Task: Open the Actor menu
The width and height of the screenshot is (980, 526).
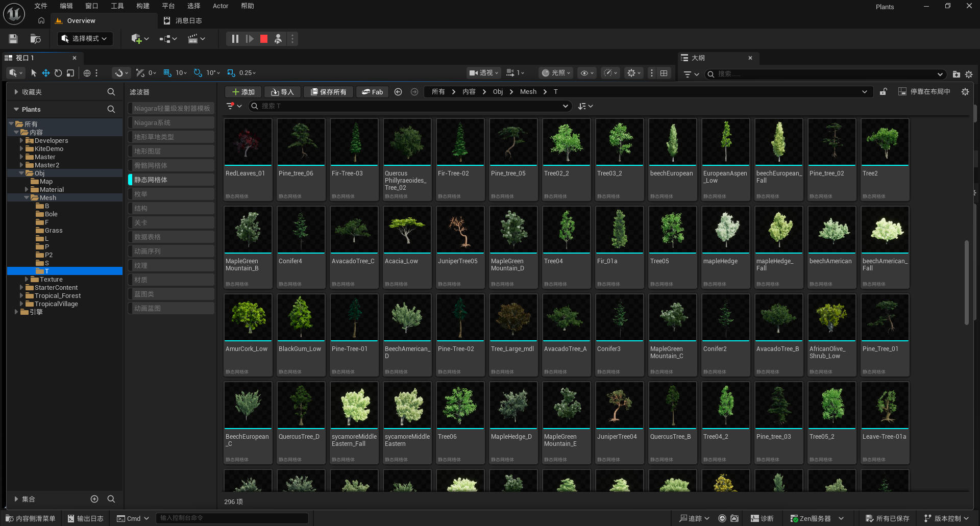Action: pos(220,6)
